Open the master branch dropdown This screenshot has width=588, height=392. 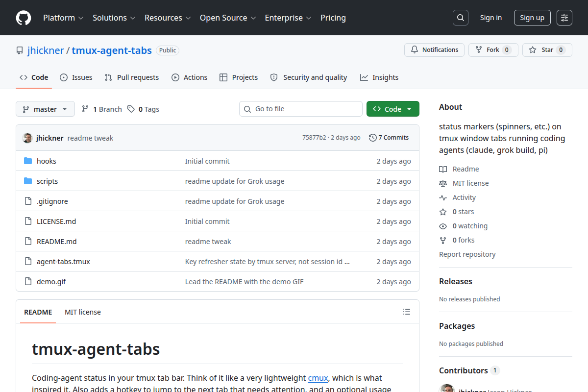point(45,109)
